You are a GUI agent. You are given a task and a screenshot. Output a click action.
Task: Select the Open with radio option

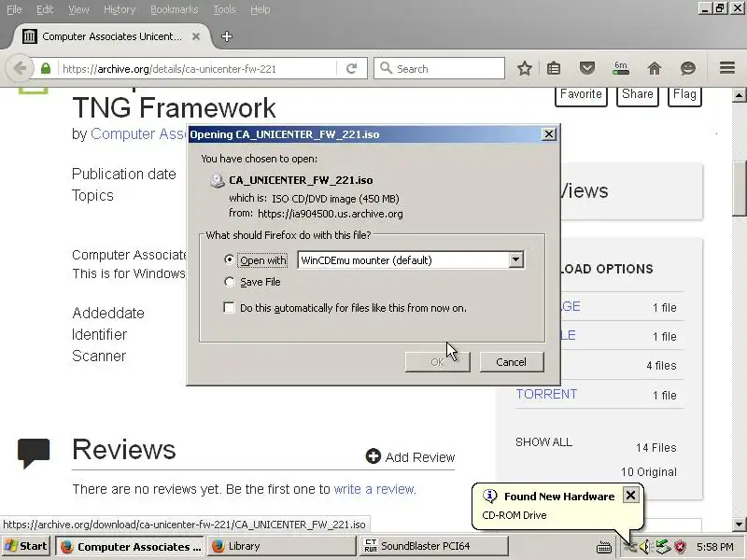click(229, 260)
